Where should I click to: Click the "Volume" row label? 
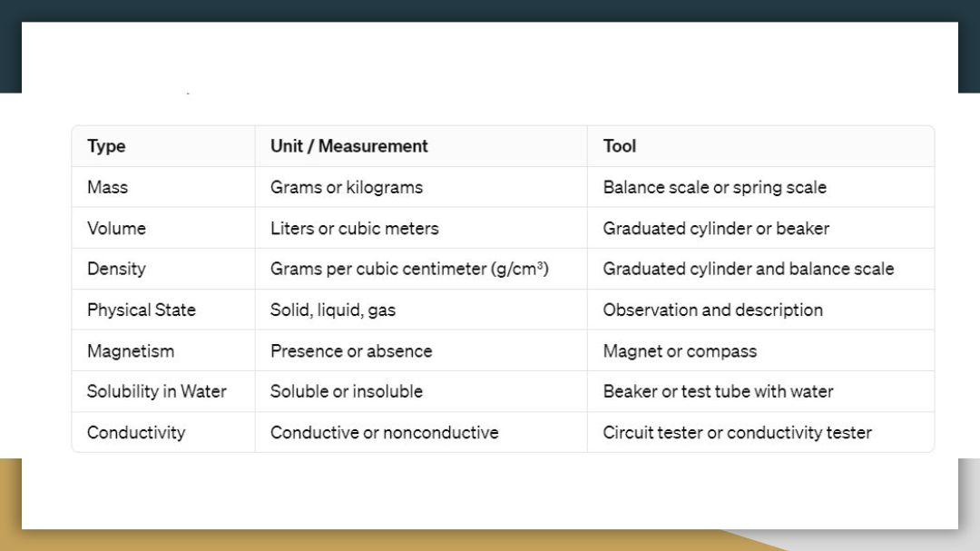[116, 228]
